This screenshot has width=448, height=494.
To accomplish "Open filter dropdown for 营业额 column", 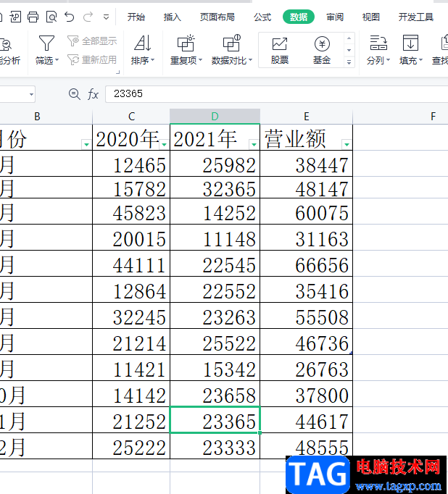I will [347, 145].
